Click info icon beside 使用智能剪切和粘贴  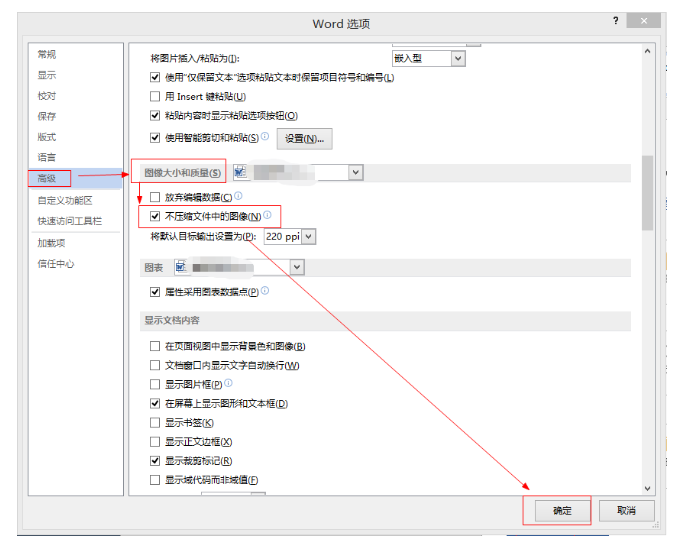265,136
